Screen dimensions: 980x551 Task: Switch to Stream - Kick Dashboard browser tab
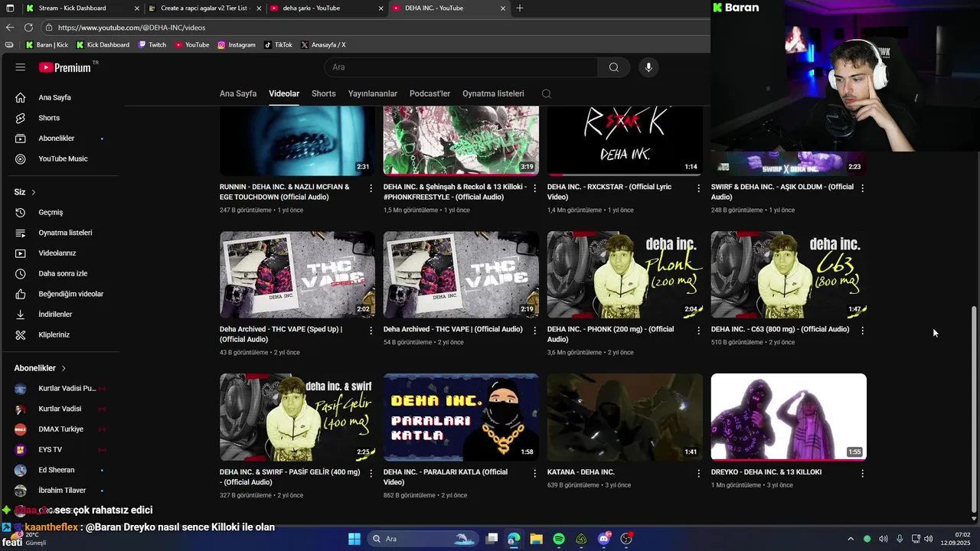pos(83,8)
